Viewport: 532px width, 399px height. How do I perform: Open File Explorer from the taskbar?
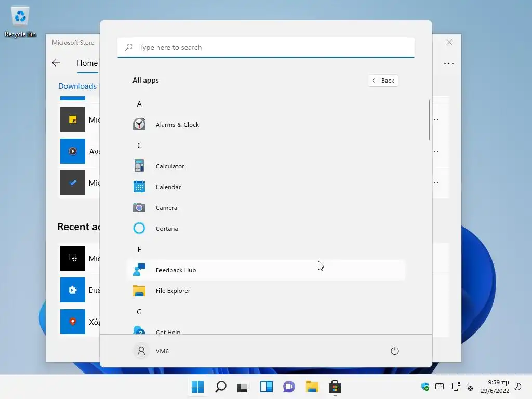(x=312, y=387)
